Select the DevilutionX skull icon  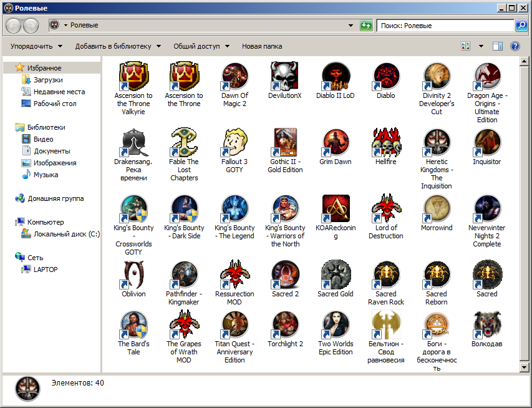point(285,75)
